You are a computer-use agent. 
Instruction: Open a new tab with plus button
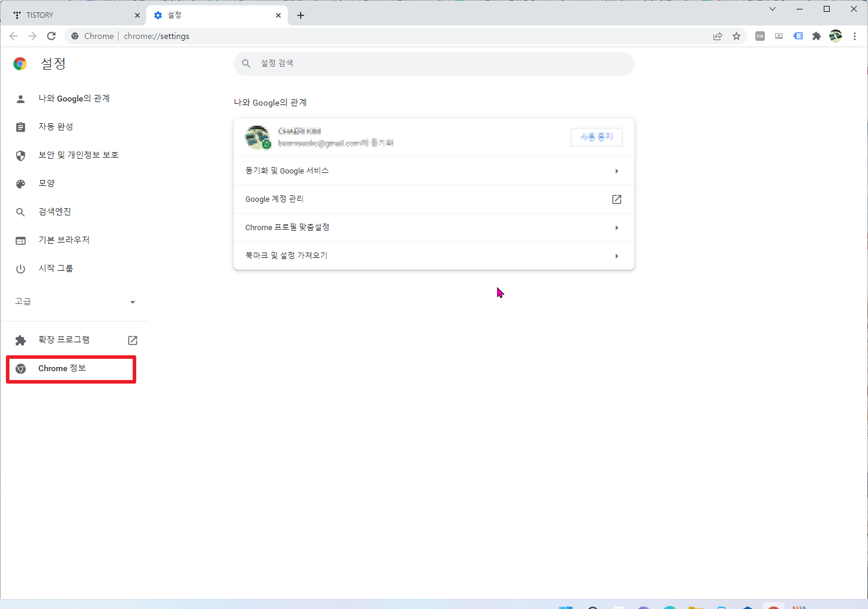301,15
